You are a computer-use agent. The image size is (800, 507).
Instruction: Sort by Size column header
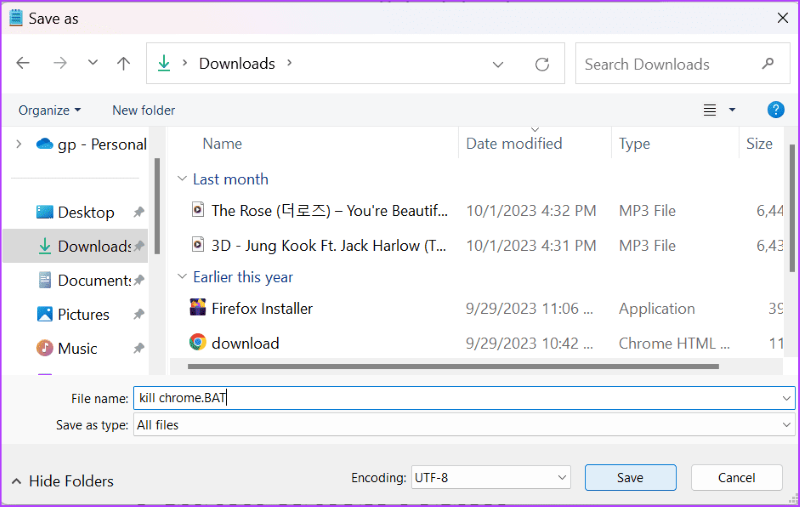(759, 144)
